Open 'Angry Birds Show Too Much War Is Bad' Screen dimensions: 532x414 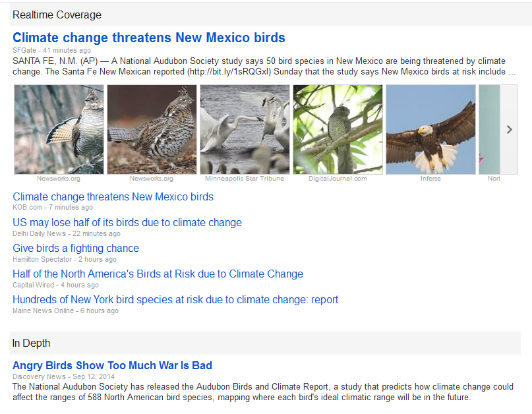click(x=112, y=365)
